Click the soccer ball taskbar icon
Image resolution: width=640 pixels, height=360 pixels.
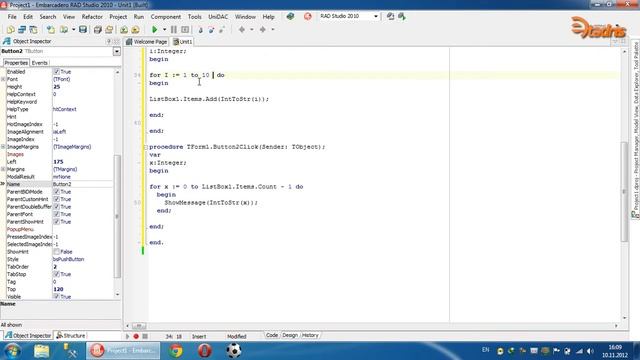click(233, 351)
